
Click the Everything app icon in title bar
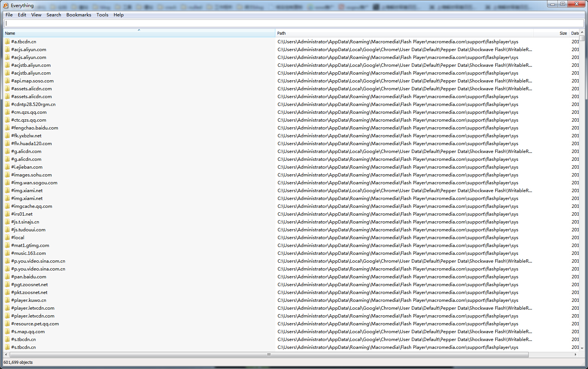(6, 5)
